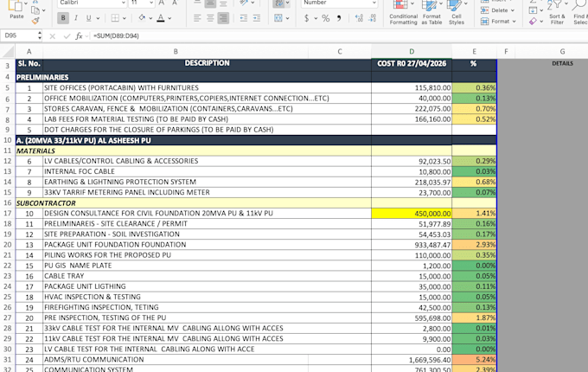Screen dimensions: 588x372
Task: Click the cell with 450,000.00
Action: [412, 214]
